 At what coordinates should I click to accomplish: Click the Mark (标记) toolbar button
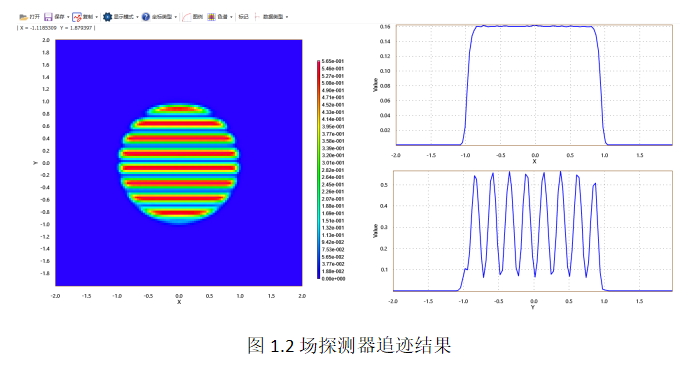[x=243, y=17]
